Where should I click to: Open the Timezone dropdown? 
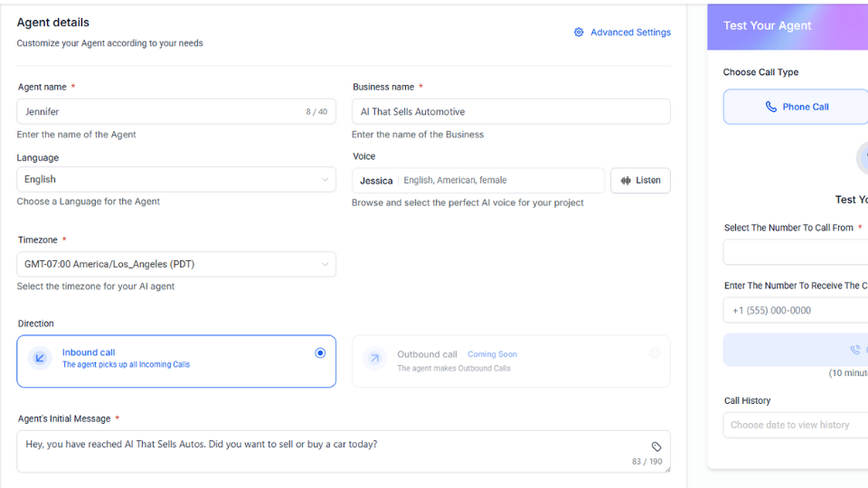pyautogui.click(x=176, y=264)
